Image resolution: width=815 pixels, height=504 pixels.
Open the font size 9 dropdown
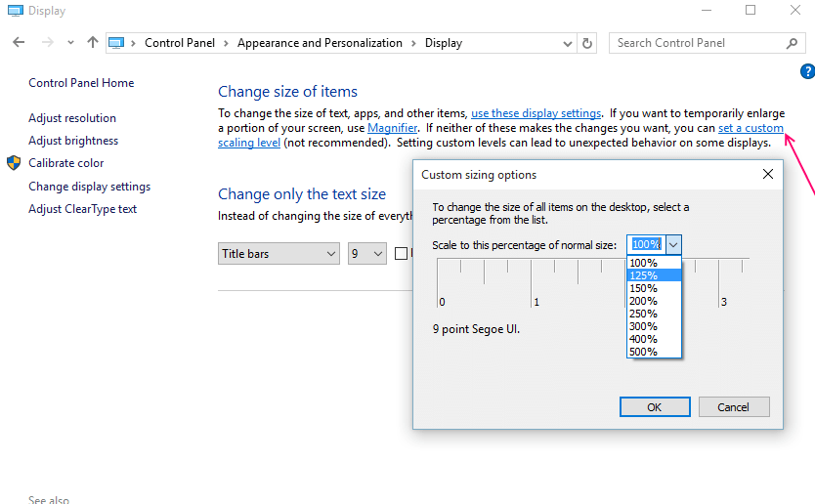367,254
